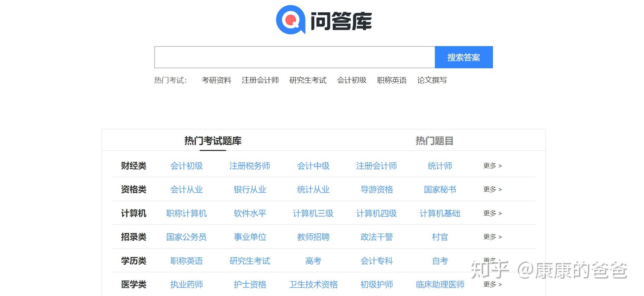
Task: Open 自考 link
Action: [x=440, y=261]
